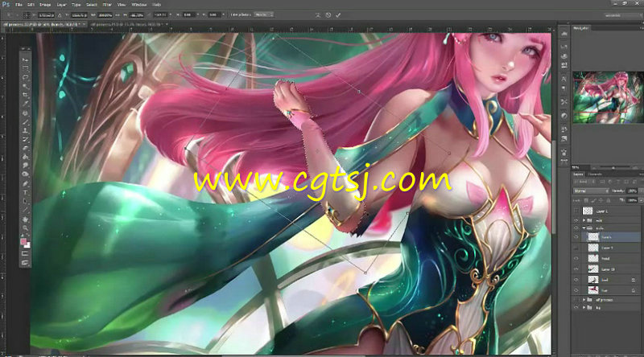Toggle relative positioning triangle icon
The image size is (644, 357).
(60, 14)
